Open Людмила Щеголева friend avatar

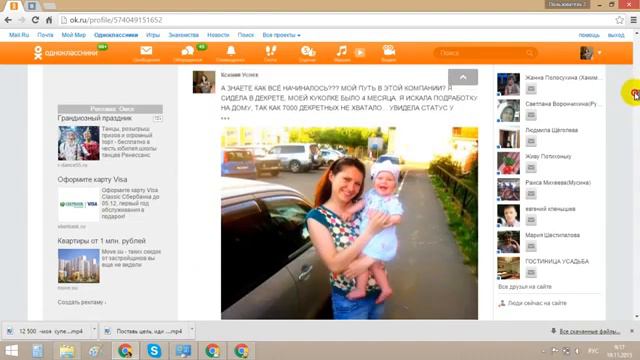point(508,136)
